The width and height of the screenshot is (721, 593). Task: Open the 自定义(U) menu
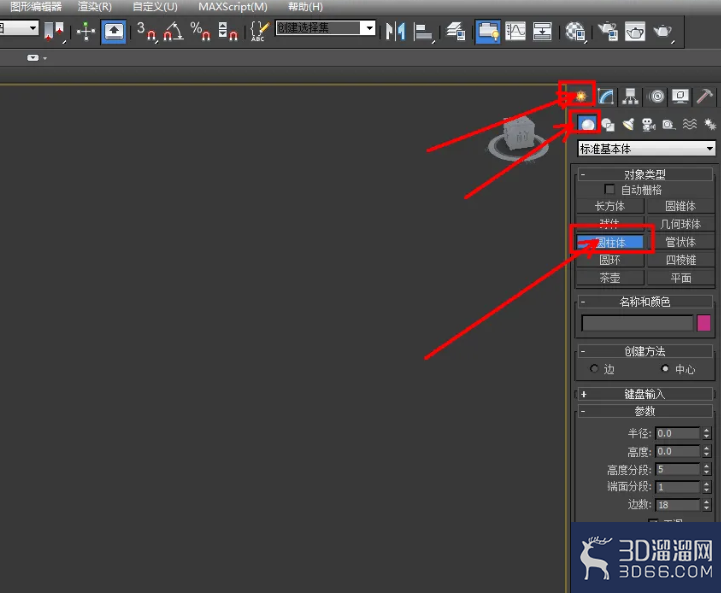coord(155,6)
